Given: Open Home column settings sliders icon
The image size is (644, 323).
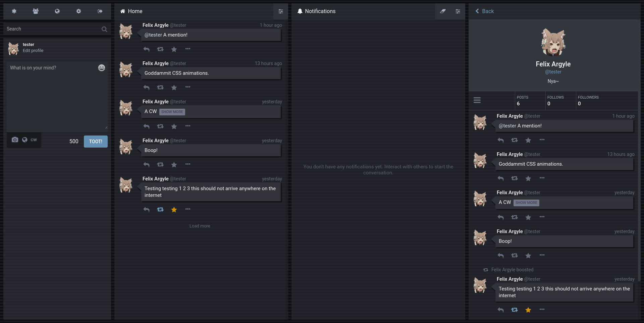Looking at the screenshot, I should point(280,11).
